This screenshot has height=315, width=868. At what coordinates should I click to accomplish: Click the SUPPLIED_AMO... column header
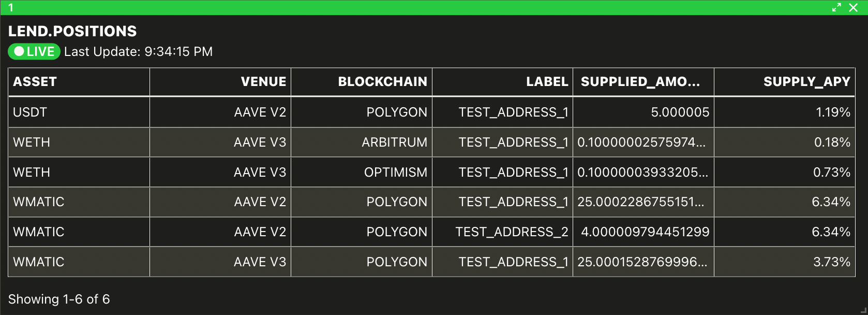coord(643,82)
